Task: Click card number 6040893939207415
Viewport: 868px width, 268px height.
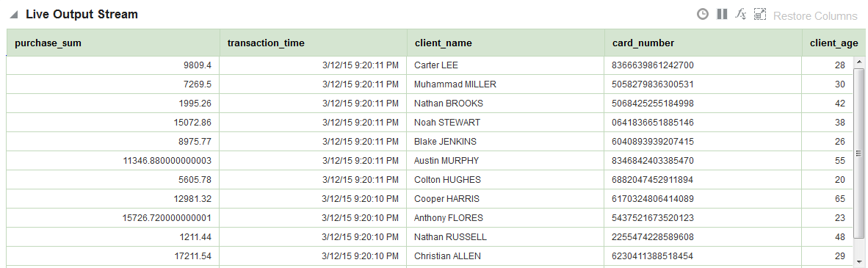Action: pos(653,142)
